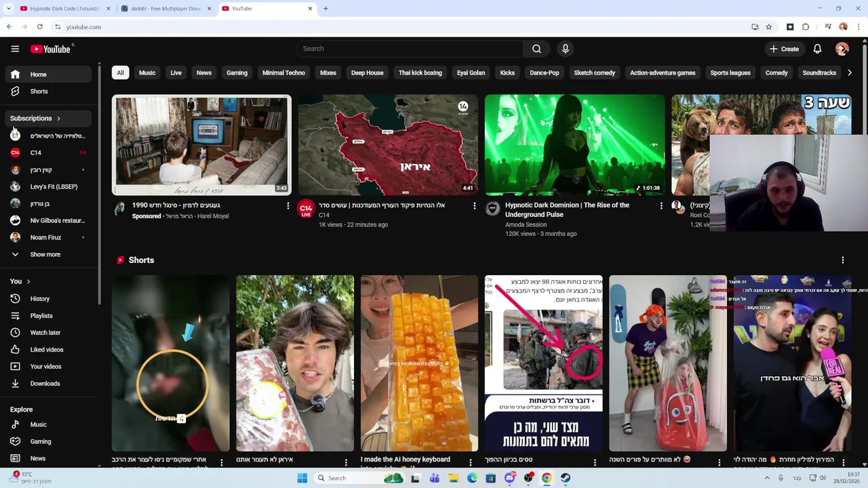The height and width of the screenshot is (488, 868).
Task: Click the YouTube search input field
Action: point(409,49)
